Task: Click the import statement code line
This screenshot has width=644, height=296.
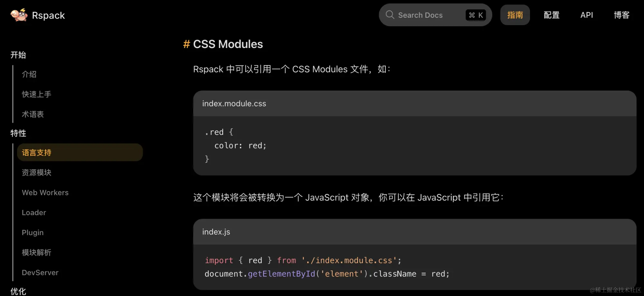Action: 303,260
